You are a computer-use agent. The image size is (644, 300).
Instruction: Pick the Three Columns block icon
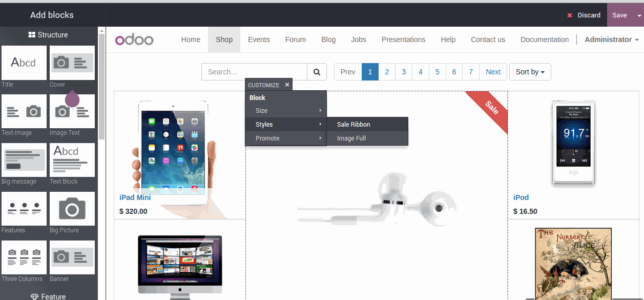point(24,257)
